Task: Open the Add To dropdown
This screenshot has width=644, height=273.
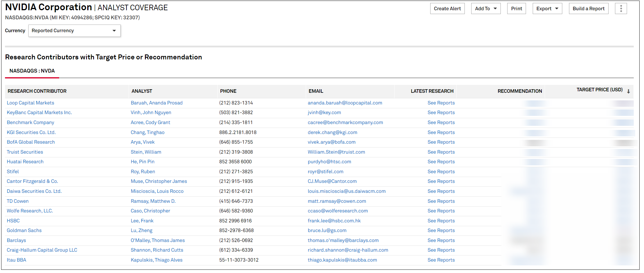Action: pyautogui.click(x=486, y=9)
